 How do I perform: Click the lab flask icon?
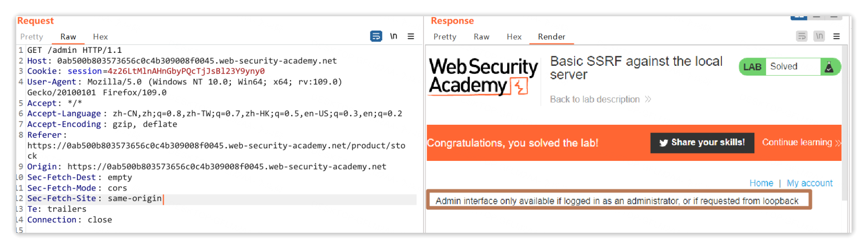click(829, 67)
